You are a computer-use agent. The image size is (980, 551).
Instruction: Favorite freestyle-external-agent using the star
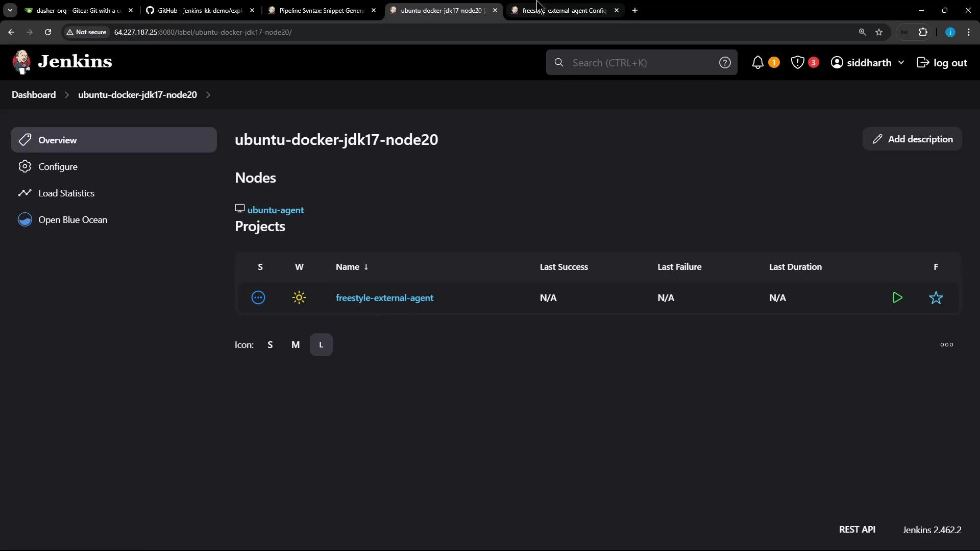(936, 297)
